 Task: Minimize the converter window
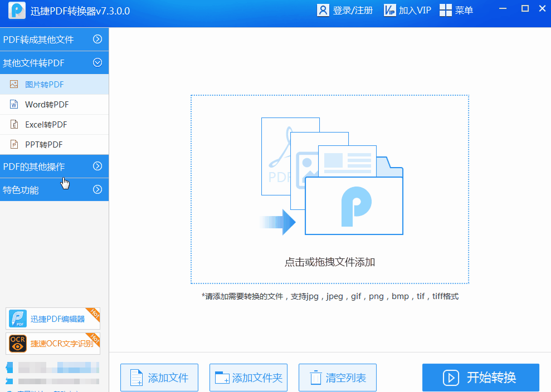pos(503,8)
